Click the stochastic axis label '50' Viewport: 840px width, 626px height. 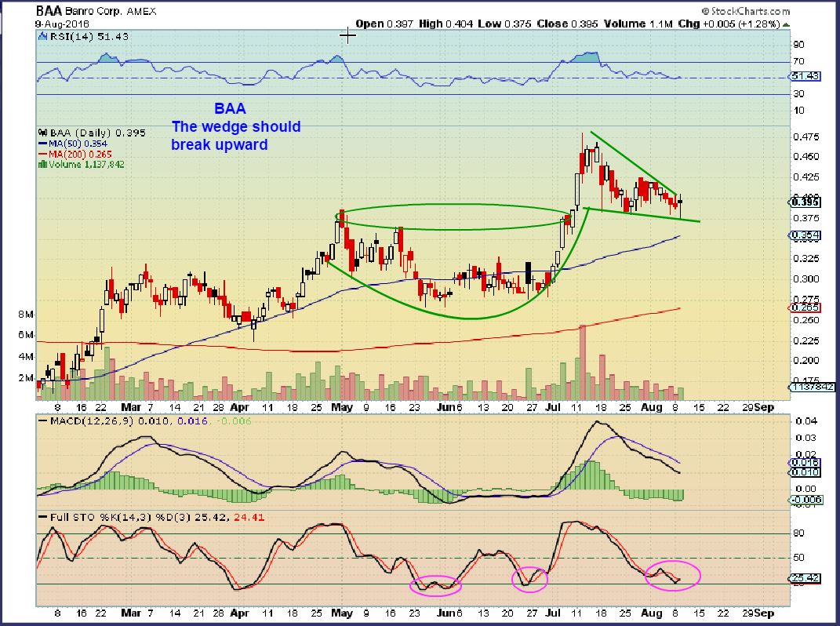[798, 558]
